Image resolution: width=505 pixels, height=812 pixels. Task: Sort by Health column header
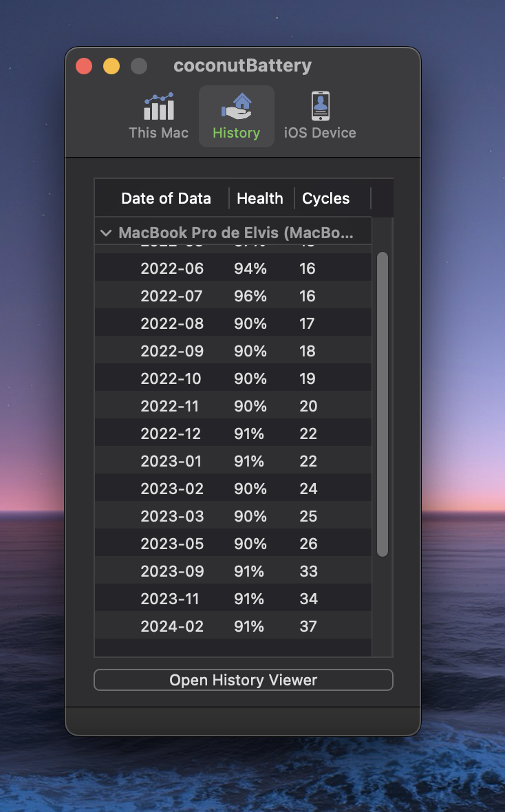[x=260, y=198]
